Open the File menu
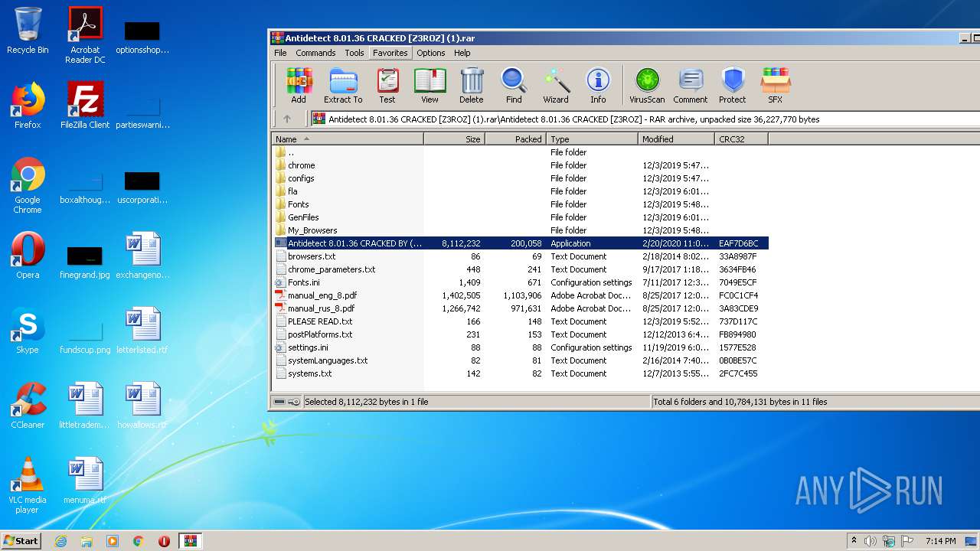The image size is (980, 551). [280, 53]
